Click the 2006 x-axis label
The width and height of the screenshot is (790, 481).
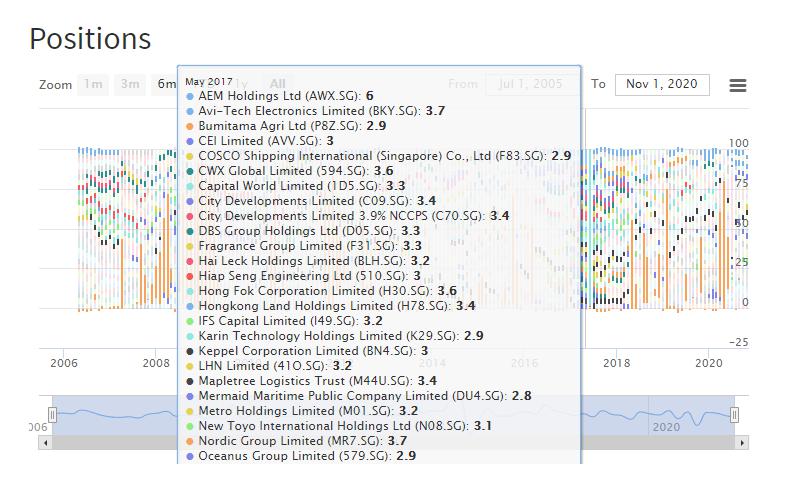pos(64,363)
